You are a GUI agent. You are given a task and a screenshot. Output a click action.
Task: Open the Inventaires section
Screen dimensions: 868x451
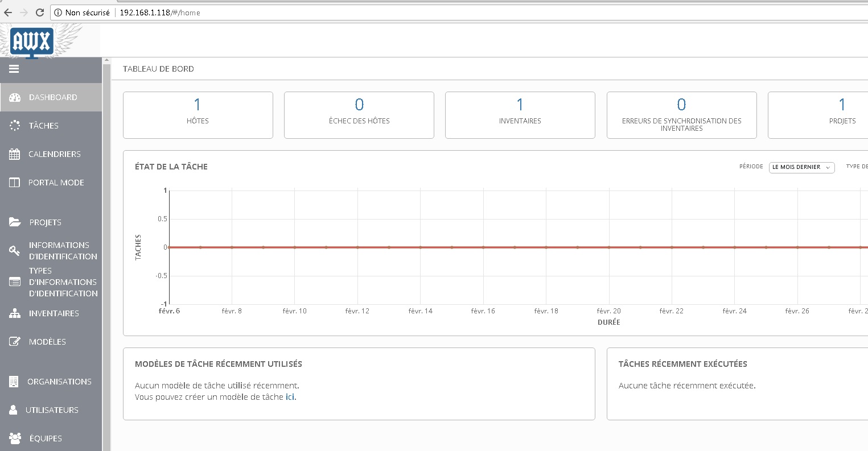tap(52, 313)
